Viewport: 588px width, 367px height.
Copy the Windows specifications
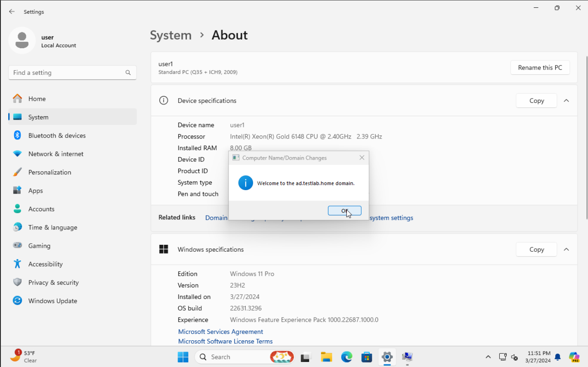pyautogui.click(x=536, y=250)
